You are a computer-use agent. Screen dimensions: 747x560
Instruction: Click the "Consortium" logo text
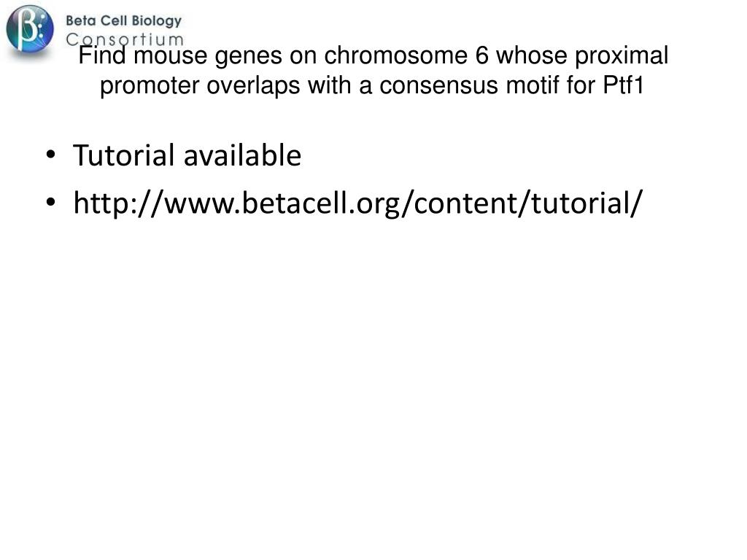(125, 39)
